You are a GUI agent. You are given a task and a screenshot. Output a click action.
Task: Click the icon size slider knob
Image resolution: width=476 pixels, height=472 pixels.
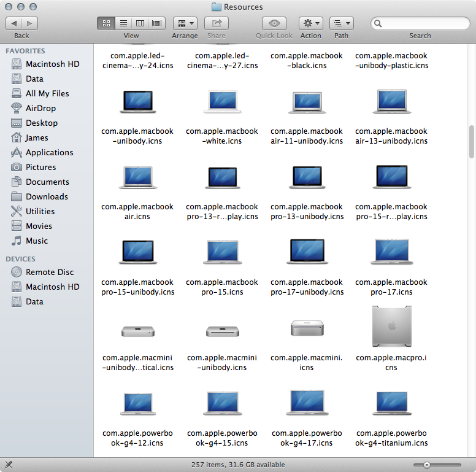click(427, 465)
